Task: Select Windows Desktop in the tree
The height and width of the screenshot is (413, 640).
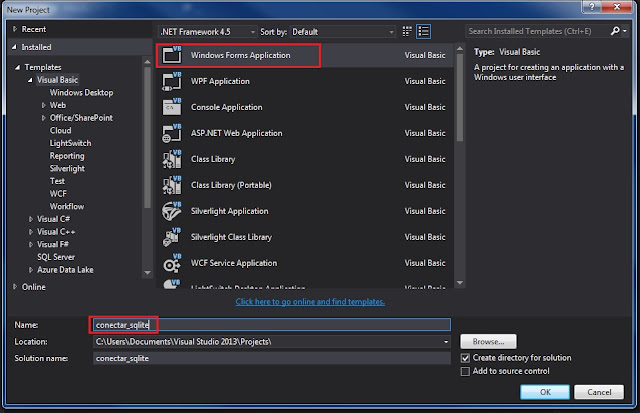Action: [81, 93]
